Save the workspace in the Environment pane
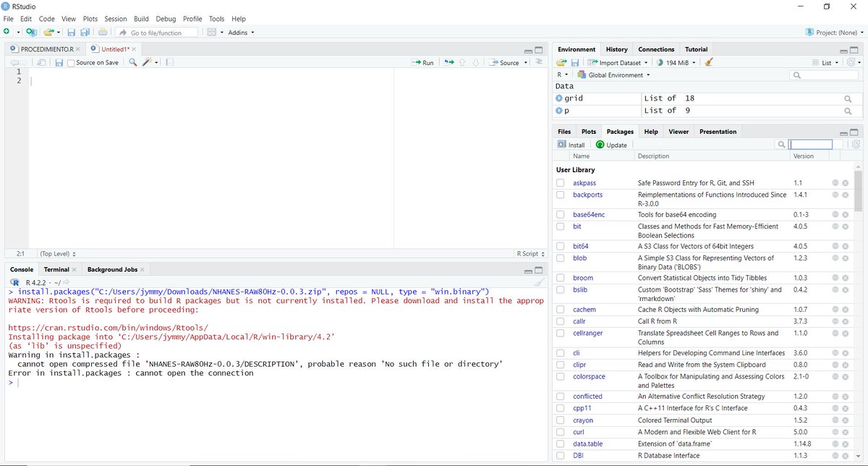 point(575,62)
